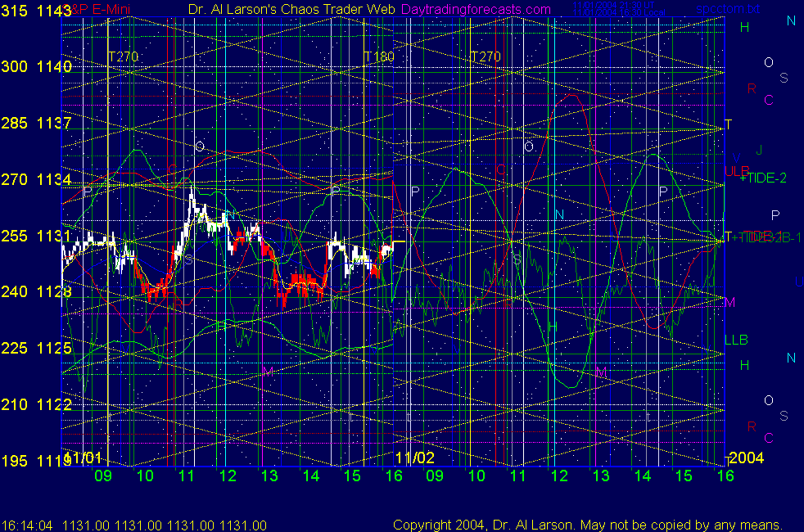
Task: Click the '+TIDE-2' green label
Action: [763, 178]
